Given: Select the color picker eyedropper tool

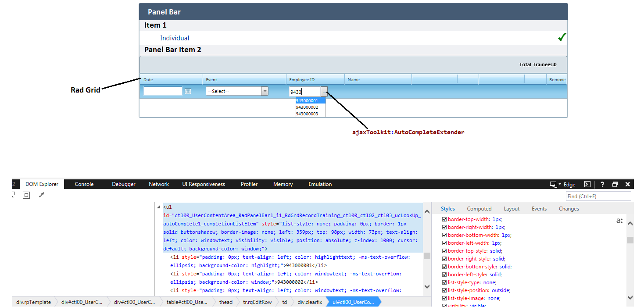Looking at the screenshot, I should point(42,195).
